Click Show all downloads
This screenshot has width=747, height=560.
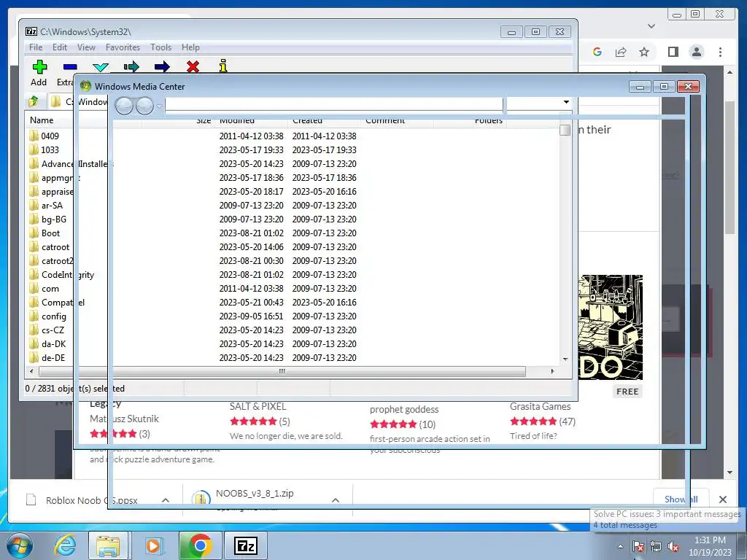[681, 499]
